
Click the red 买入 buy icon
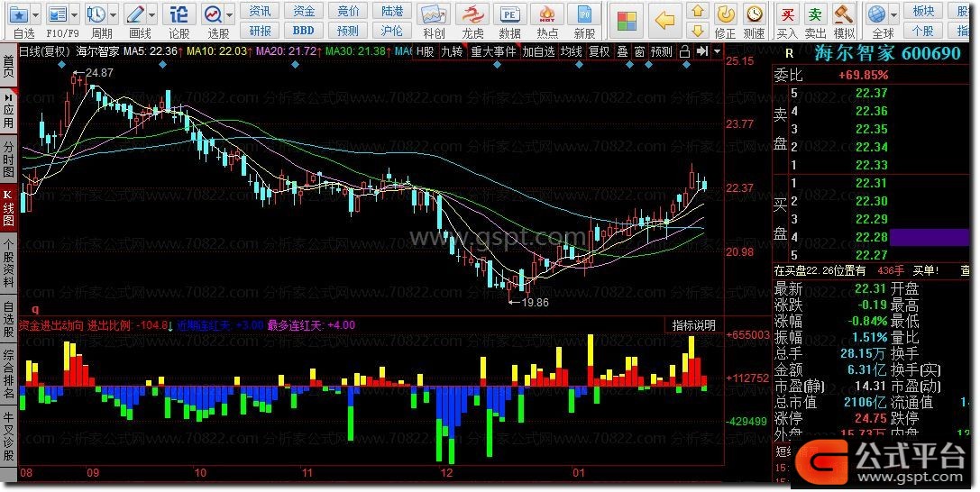(787, 14)
